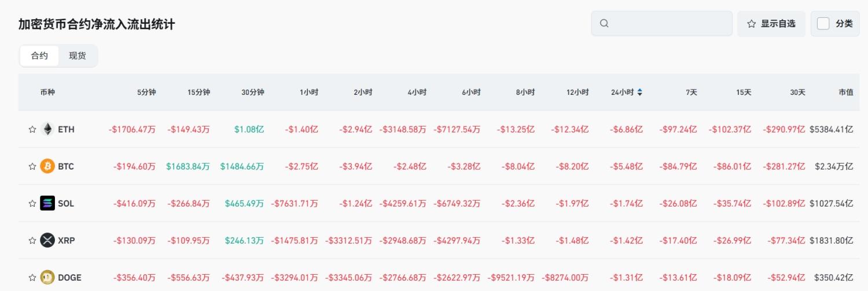The height and width of the screenshot is (291, 868).
Task: Click the XRP coin logo icon
Action: pos(47,241)
